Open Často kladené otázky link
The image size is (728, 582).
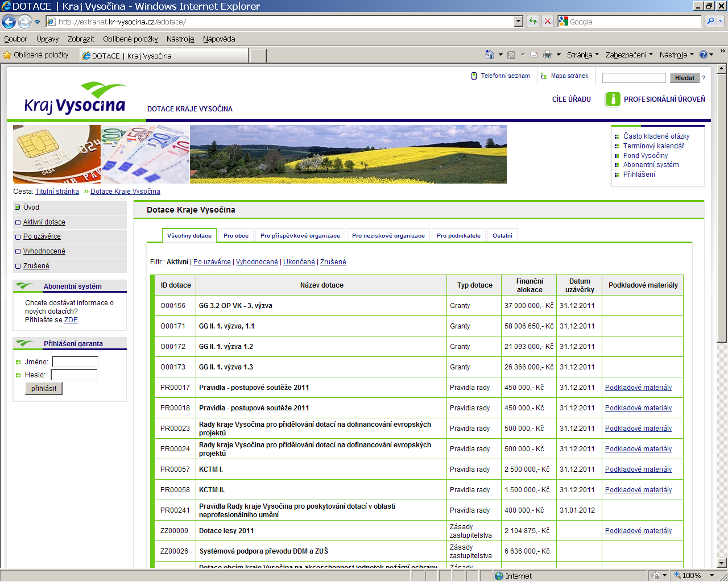click(x=656, y=136)
